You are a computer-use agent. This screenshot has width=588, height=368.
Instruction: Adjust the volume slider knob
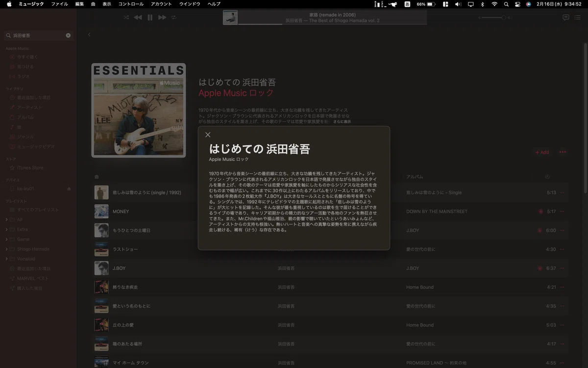(503, 18)
